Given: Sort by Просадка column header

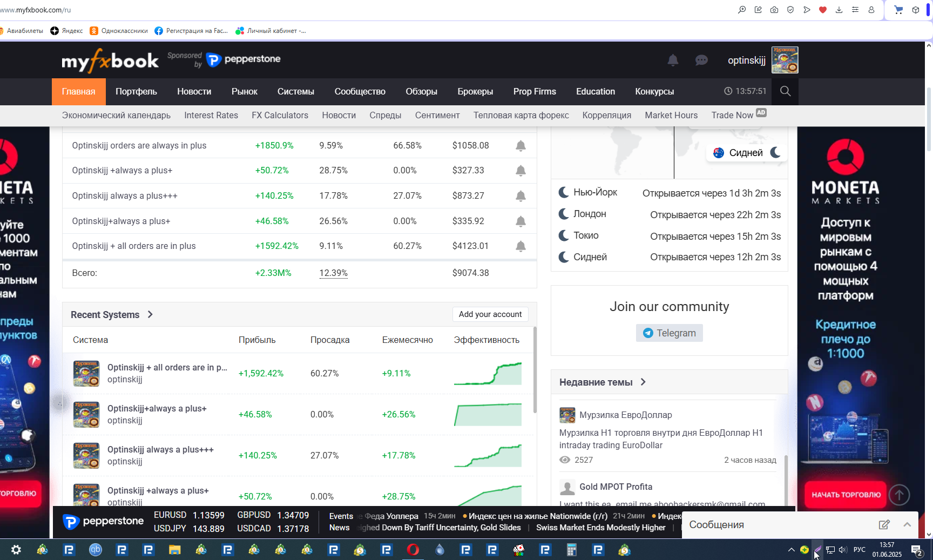Looking at the screenshot, I should [330, 340].
